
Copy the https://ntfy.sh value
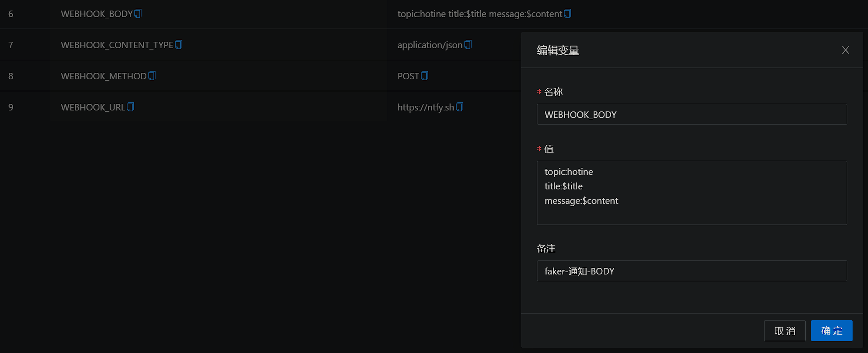(x=460, y=106)
